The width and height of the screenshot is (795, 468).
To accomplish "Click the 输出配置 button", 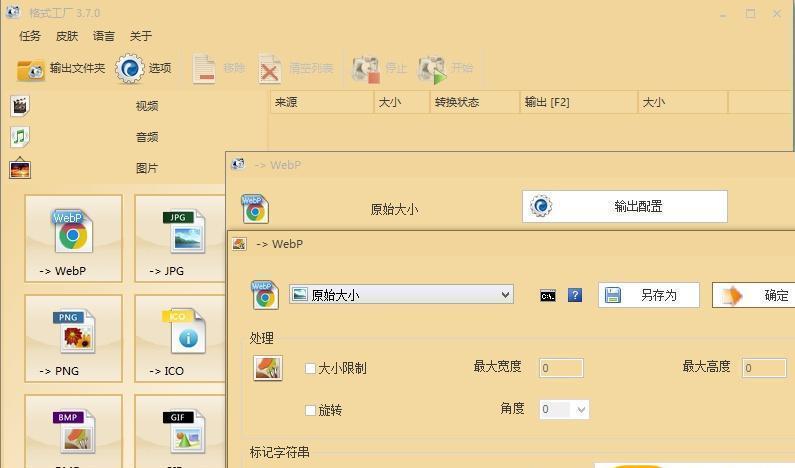I will pos(625,206).
